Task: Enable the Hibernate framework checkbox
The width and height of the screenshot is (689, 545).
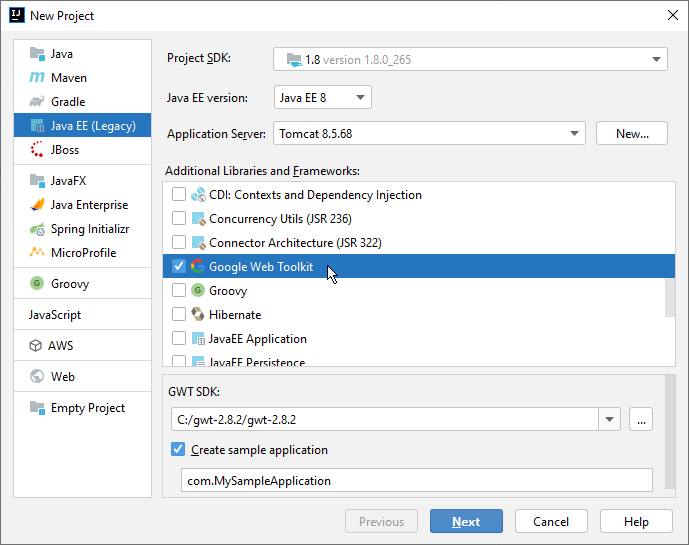Action: [179, 315]
